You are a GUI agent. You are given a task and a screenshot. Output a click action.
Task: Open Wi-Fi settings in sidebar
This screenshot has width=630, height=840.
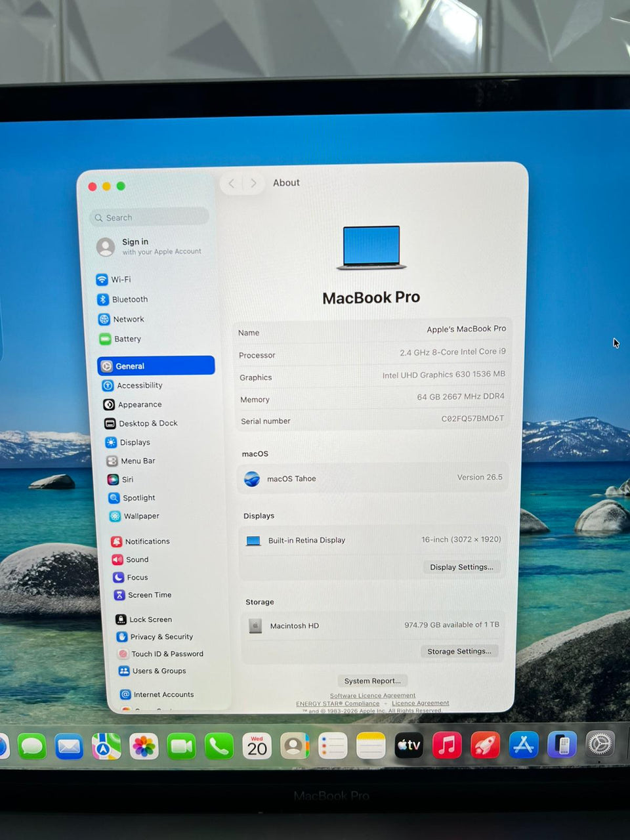[114, 280]
